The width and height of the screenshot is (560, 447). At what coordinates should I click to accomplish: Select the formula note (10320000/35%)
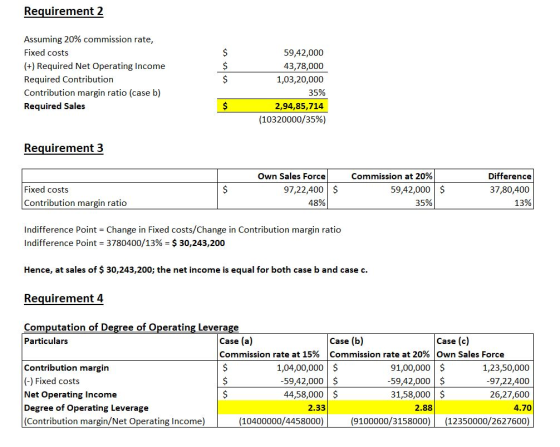coord(292,120)
